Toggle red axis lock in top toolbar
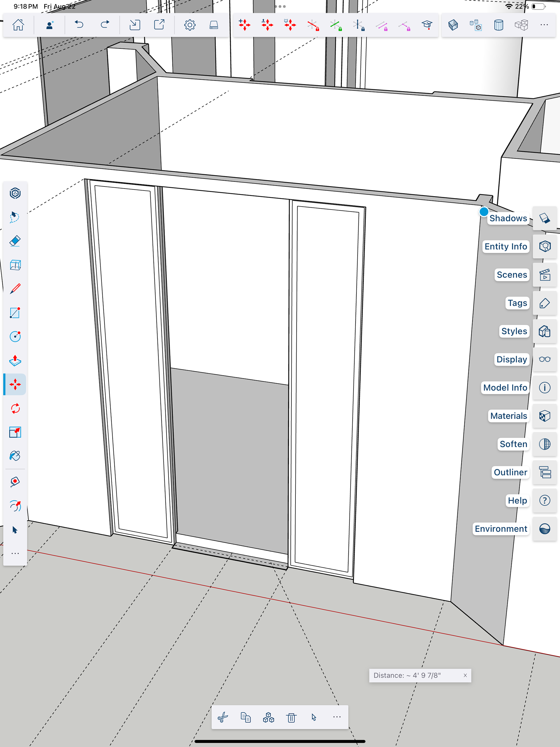The width and height of the screenshot is (560, 747). [313, 25]
